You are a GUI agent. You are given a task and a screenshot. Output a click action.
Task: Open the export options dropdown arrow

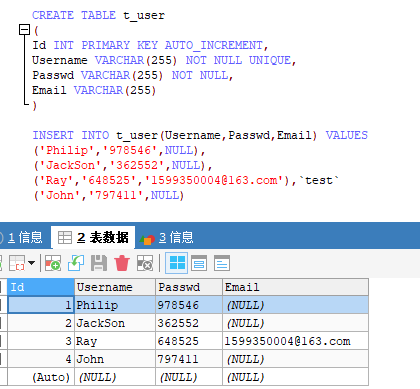point(32,263)
